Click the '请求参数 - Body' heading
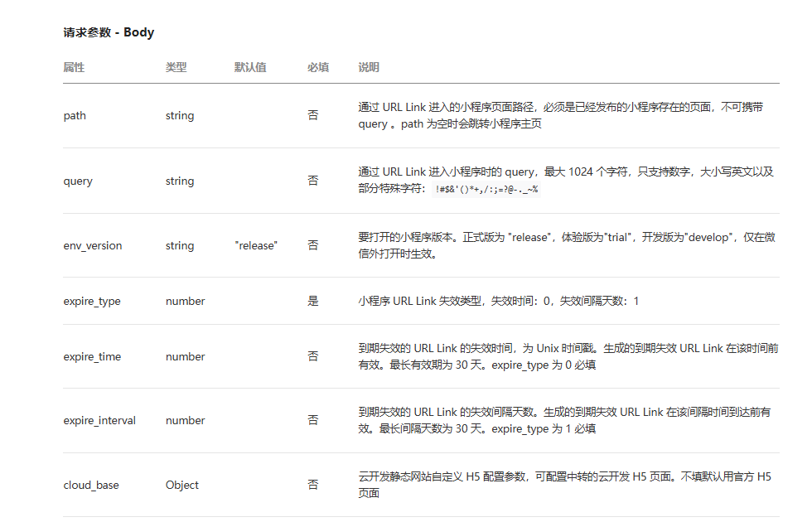Screen dimensions: 812x522 [x=109, y=32]
